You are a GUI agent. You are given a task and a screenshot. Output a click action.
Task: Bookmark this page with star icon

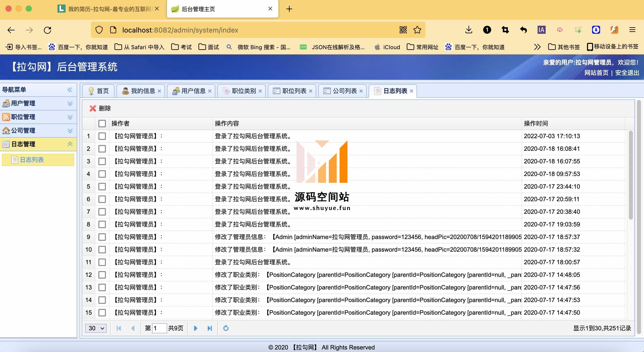(x=417, y=30)
